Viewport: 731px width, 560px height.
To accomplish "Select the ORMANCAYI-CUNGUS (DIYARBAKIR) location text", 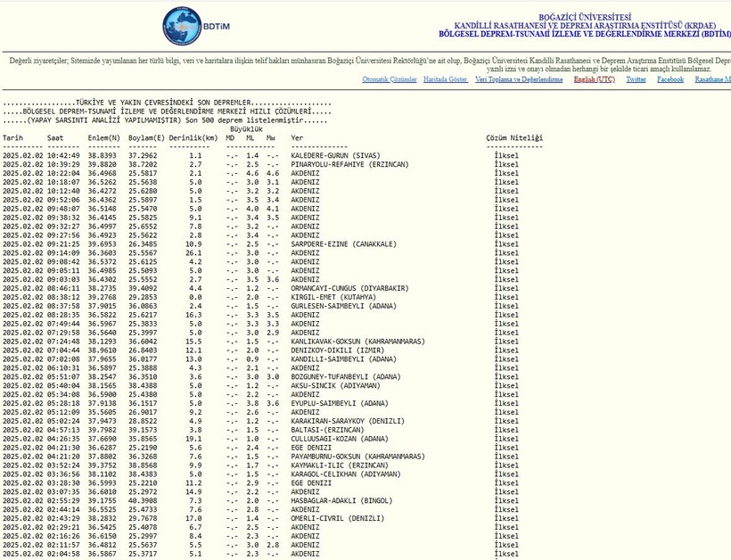I will [x=349, y=289].
